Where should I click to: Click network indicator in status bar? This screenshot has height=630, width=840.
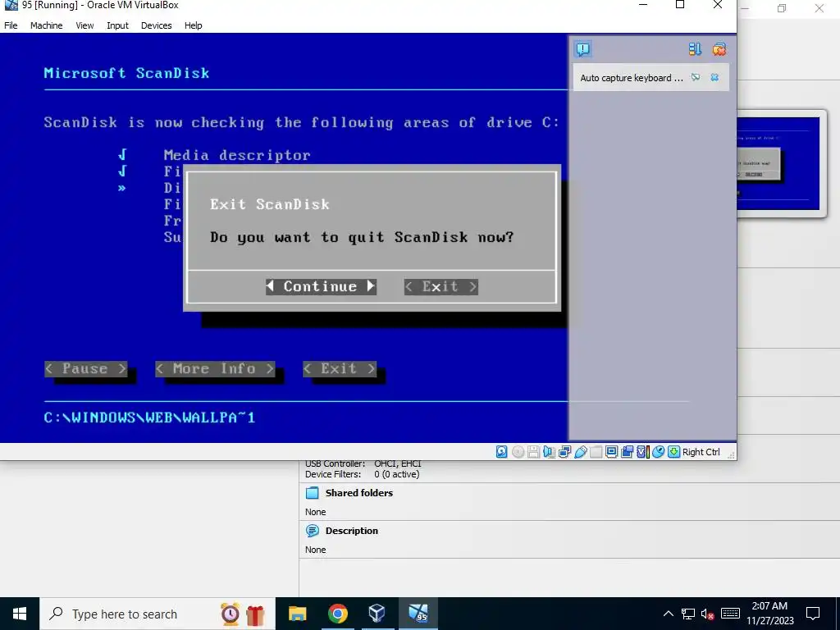564,452
